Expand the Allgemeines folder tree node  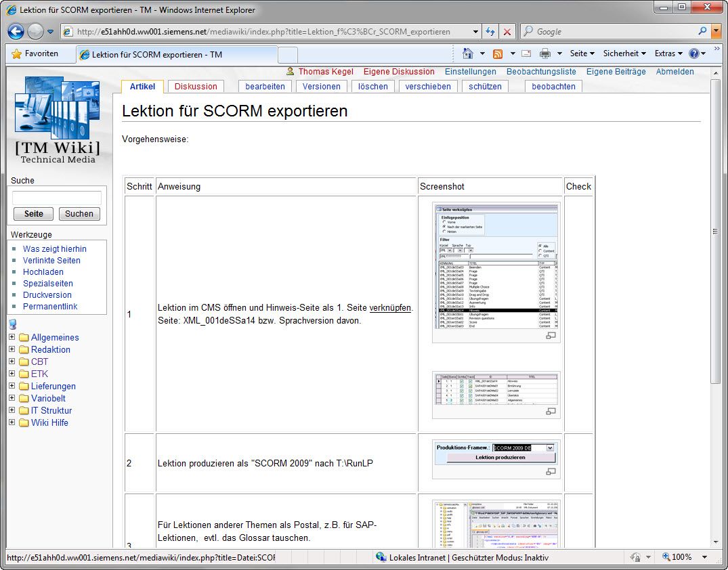point(12,337)
